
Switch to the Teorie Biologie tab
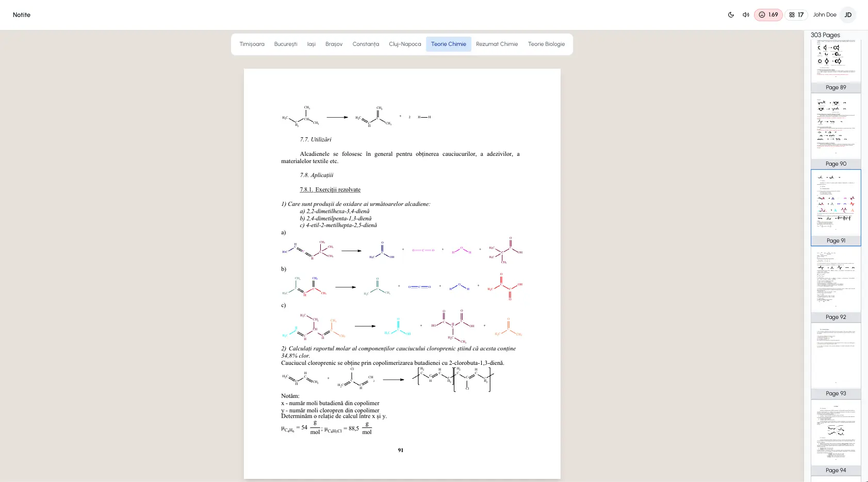546,44
